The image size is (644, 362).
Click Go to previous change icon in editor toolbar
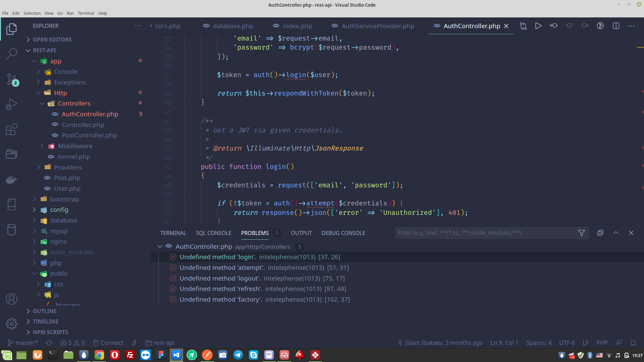pos(554,26)
